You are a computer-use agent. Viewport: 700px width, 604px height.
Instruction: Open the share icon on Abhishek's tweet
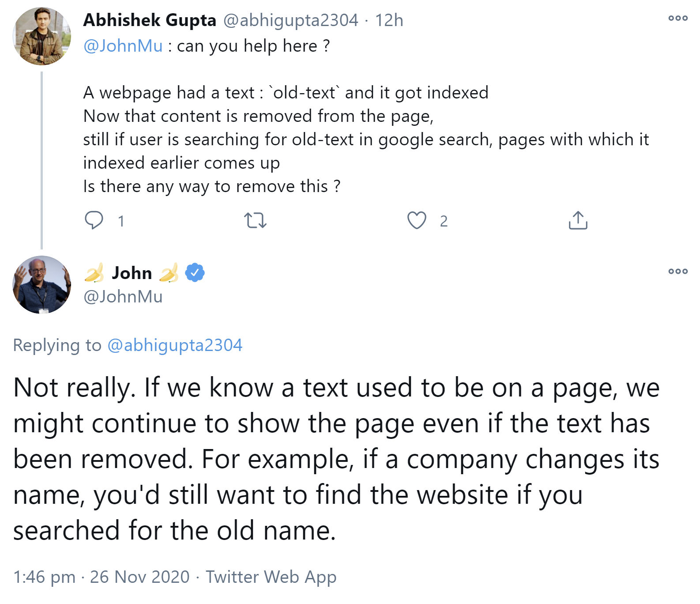578,220
